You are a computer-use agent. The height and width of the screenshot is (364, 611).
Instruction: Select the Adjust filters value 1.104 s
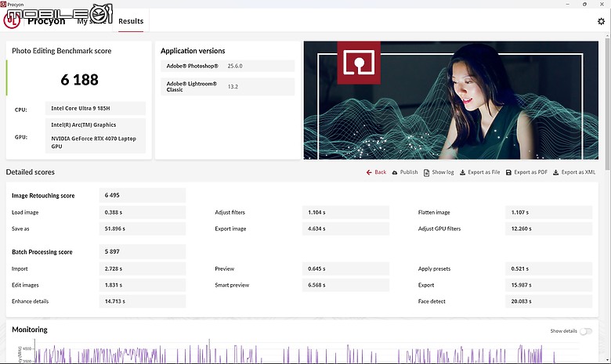point(316,212)
